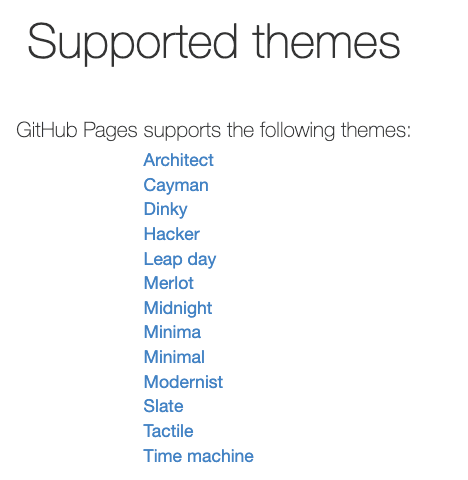Open the Midnight theme link

[178, 309]
